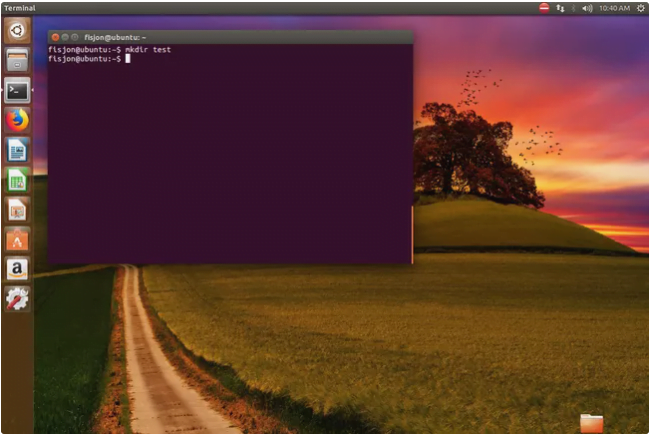Open System Settings wrench-gear icon

point(17,299)
